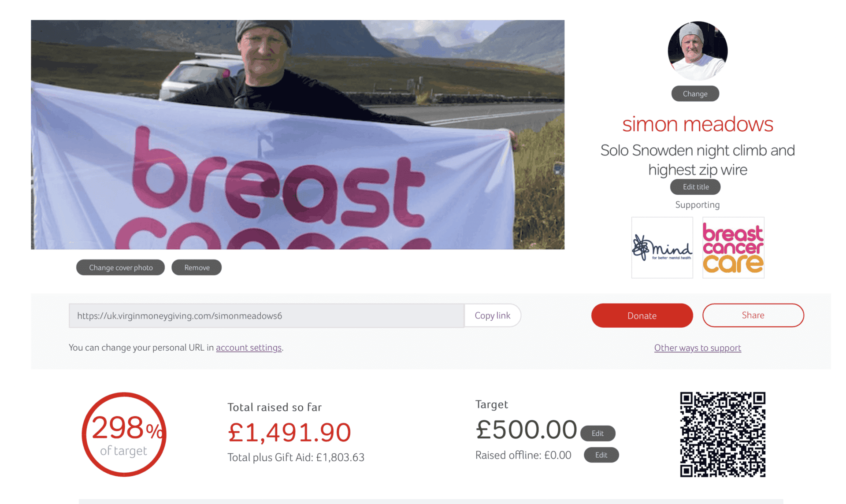Edit the Raised offline amount
Image resolution: width=846 pixels, height=504 pixels.
pyautogui.click(x=601, y=455)
